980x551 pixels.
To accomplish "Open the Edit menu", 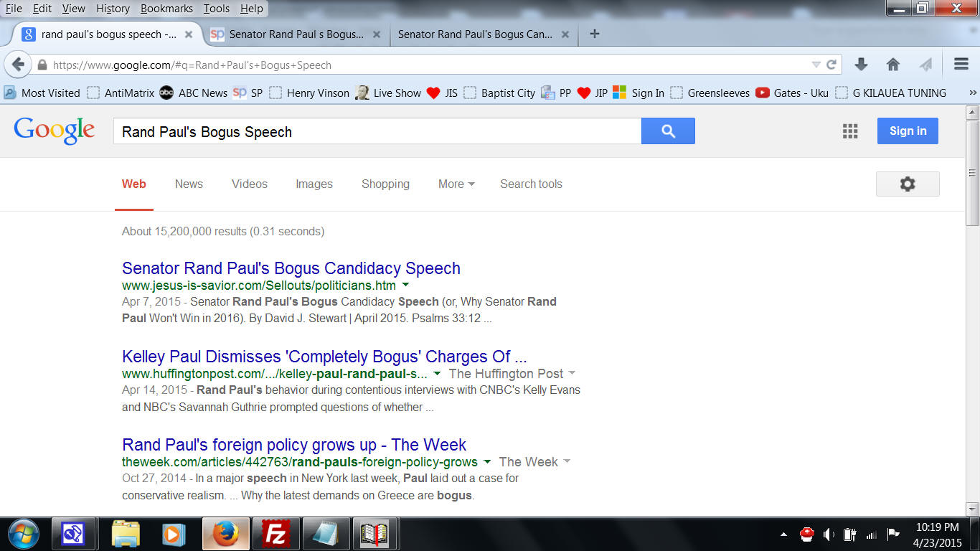I will click(x=42, y=9).
